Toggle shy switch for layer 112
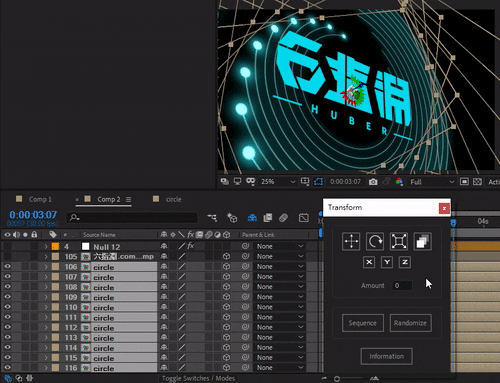The image size is (500, 383). (164, 327)
